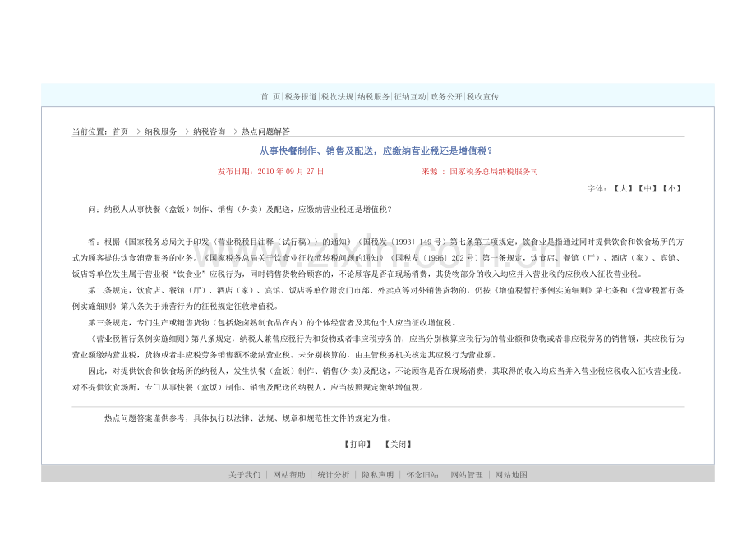Switch font size to 中
The image size is (756, 535).
[x=647, y=188]
